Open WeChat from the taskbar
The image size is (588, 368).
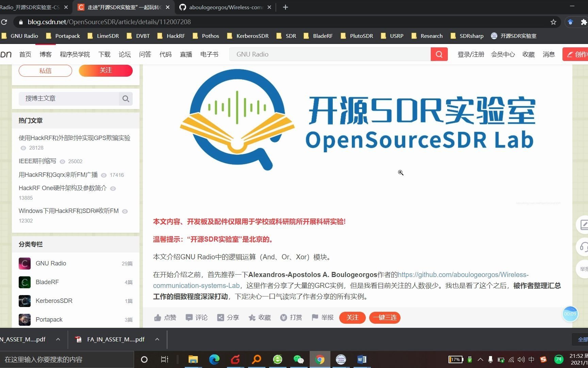(x=298, y=359)
